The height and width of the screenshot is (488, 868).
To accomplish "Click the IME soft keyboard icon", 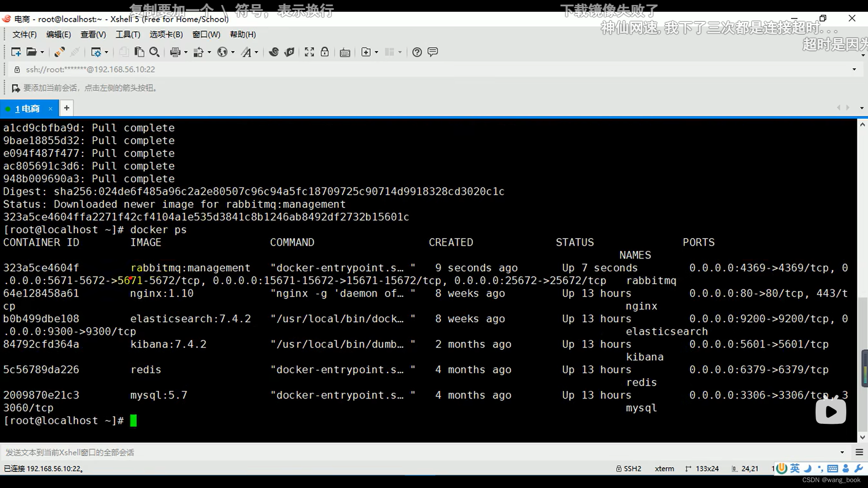I will pos(832,469).
